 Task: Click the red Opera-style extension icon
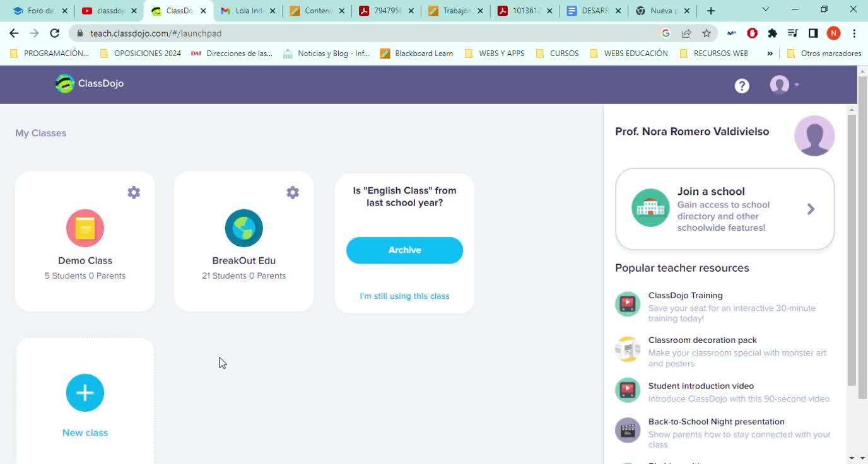point(752,33)
